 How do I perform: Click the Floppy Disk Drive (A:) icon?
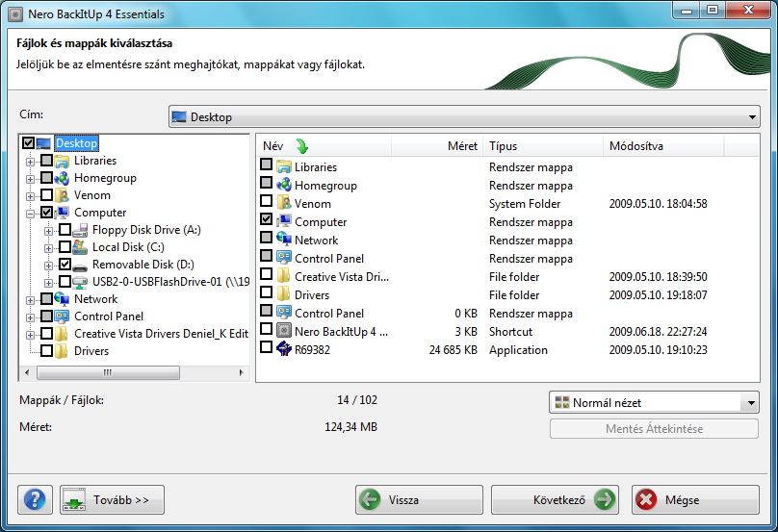(81, 230)
